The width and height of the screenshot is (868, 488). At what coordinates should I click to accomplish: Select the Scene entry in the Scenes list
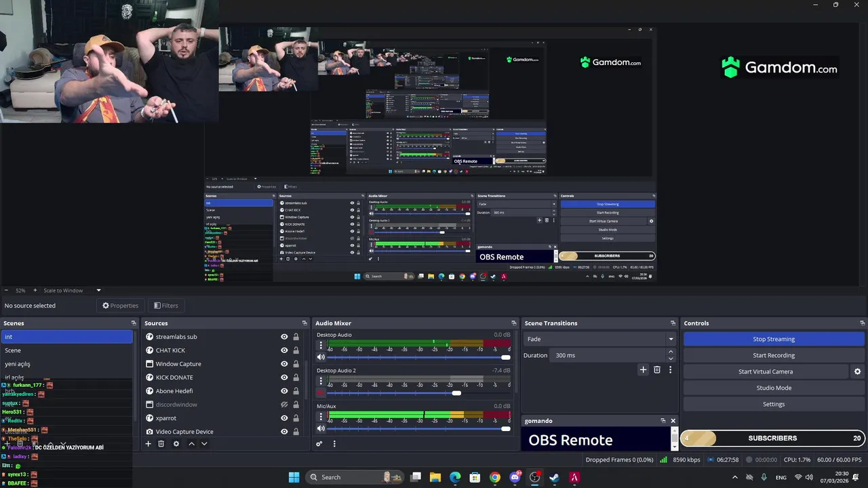coord(67,350)
